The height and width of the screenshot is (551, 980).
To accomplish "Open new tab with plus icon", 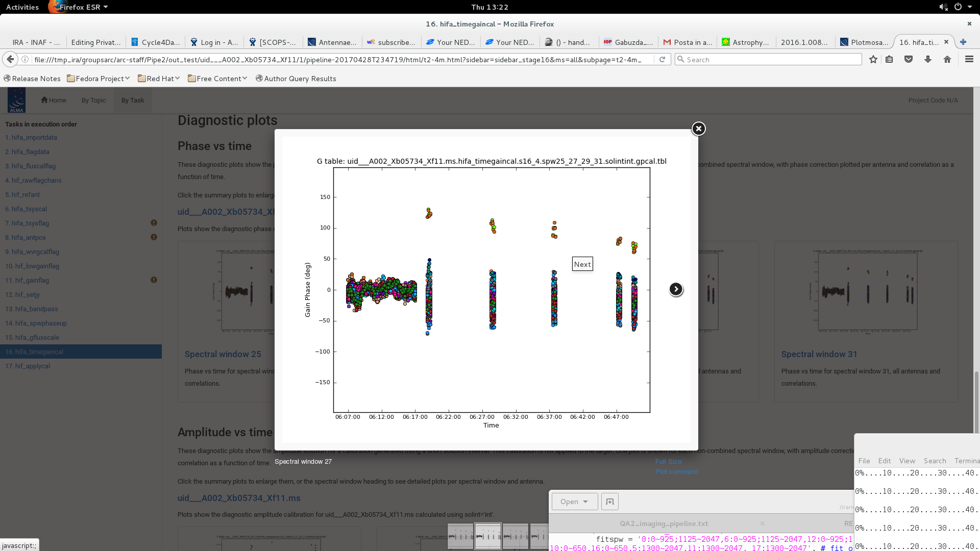I will (x=963, y=42).
